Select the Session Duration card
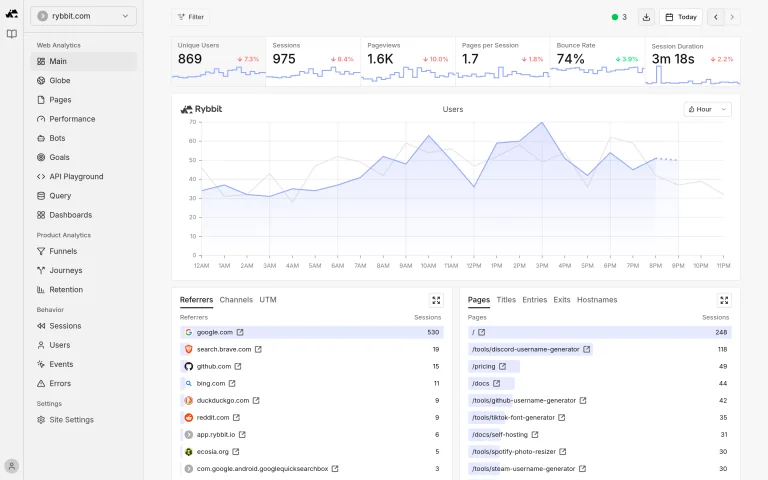The image size is (768, 480). pos(693,61)
